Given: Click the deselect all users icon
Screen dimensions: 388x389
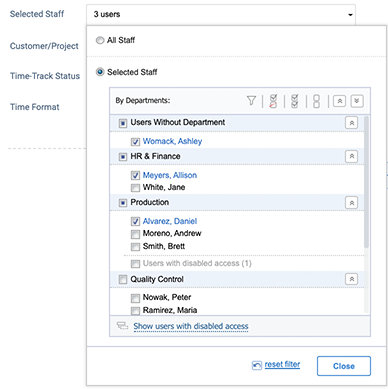Looking at the screenshot, I should pos(316,101).
